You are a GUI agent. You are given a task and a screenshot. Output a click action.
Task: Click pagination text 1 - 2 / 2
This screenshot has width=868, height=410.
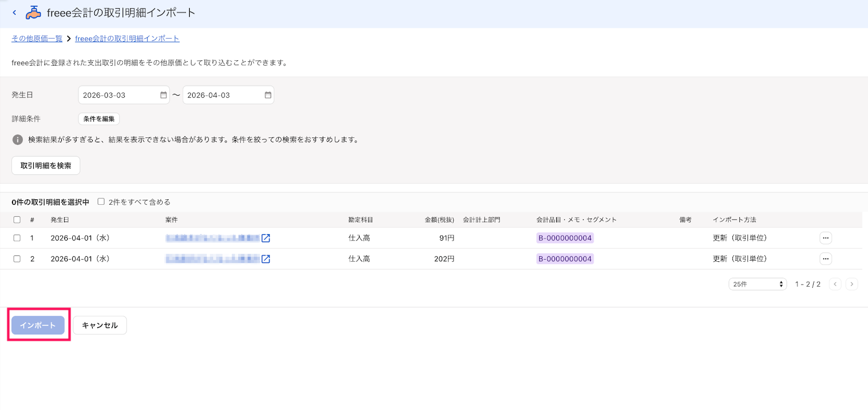(808, 284)
